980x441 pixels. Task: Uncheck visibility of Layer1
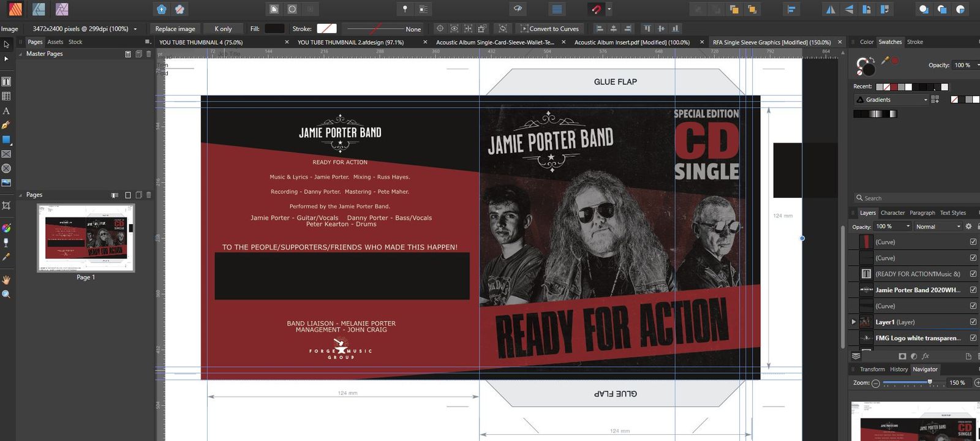(x=973, y=322)
